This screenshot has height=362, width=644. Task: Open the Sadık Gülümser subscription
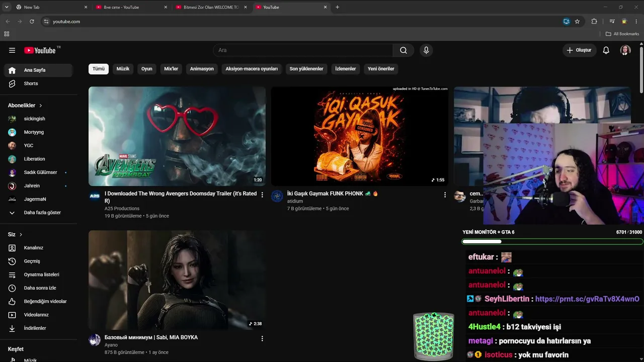click(39, 172)
